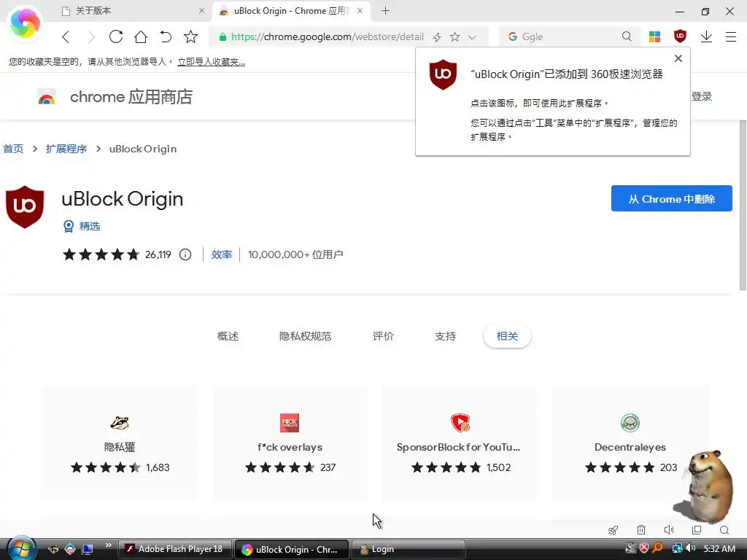Click the 登录 sign-in link

pos(702,96)
